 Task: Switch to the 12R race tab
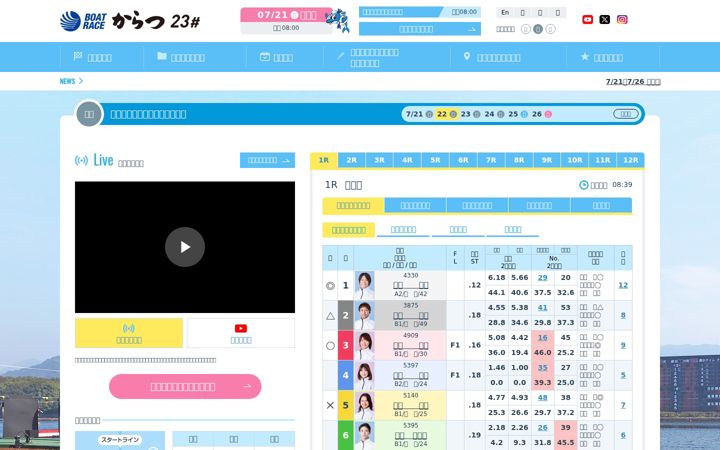630,160
